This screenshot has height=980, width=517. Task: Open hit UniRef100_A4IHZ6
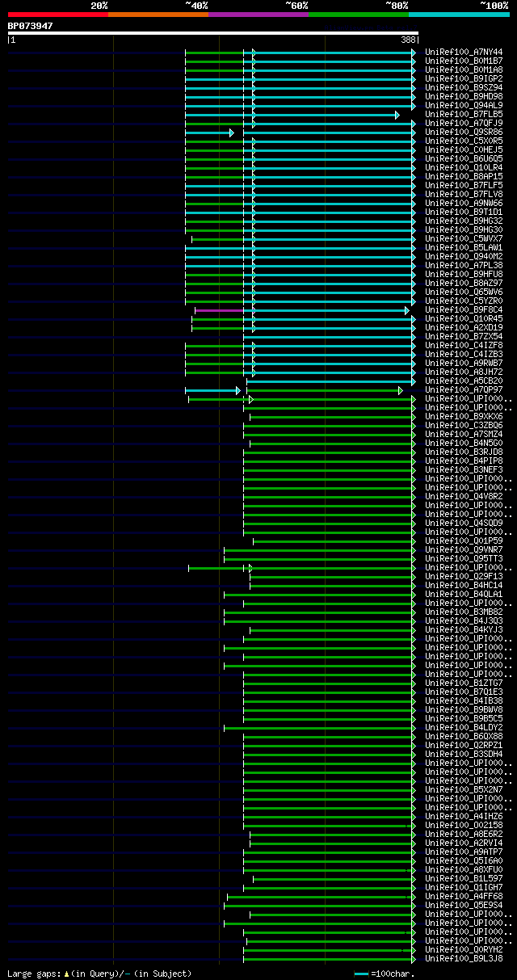tap(464, 816)
